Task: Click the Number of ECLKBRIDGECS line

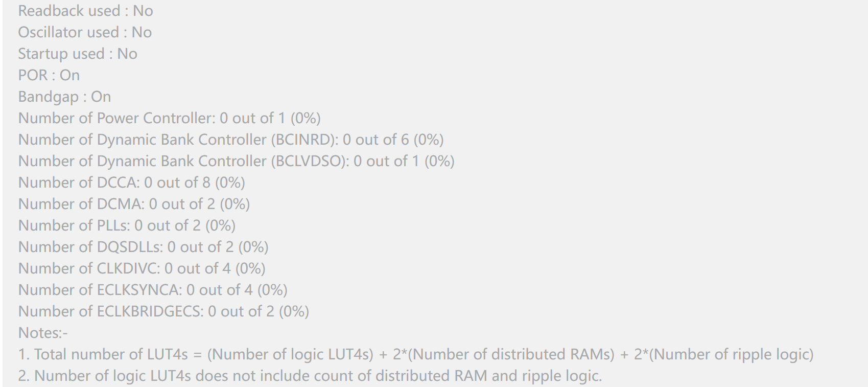Action: coord(164,311)
